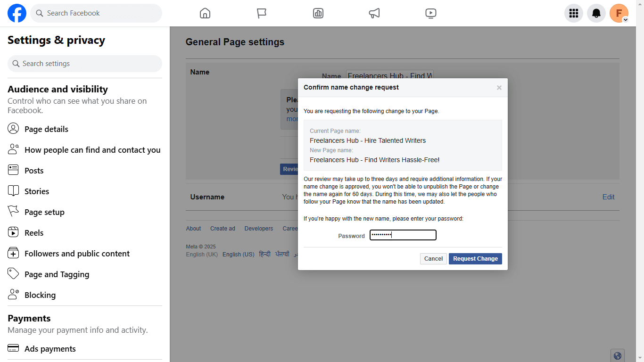
Task: Focus the password input field
Action: point(403,235)
